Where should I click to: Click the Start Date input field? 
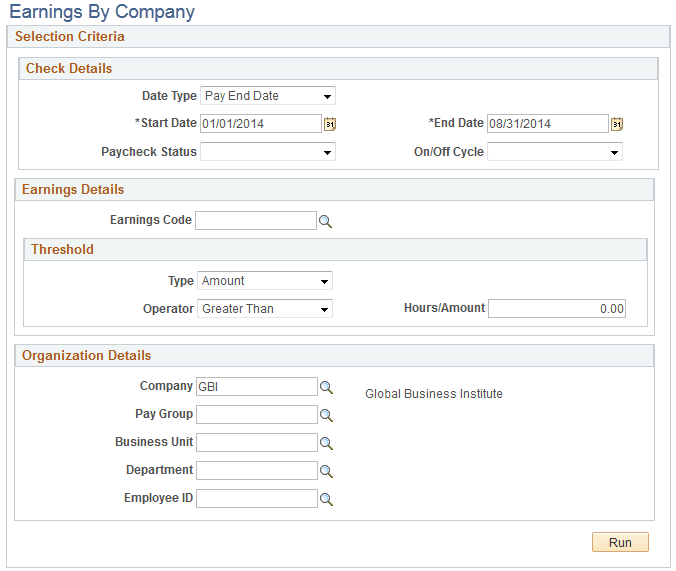coord(260,124)
